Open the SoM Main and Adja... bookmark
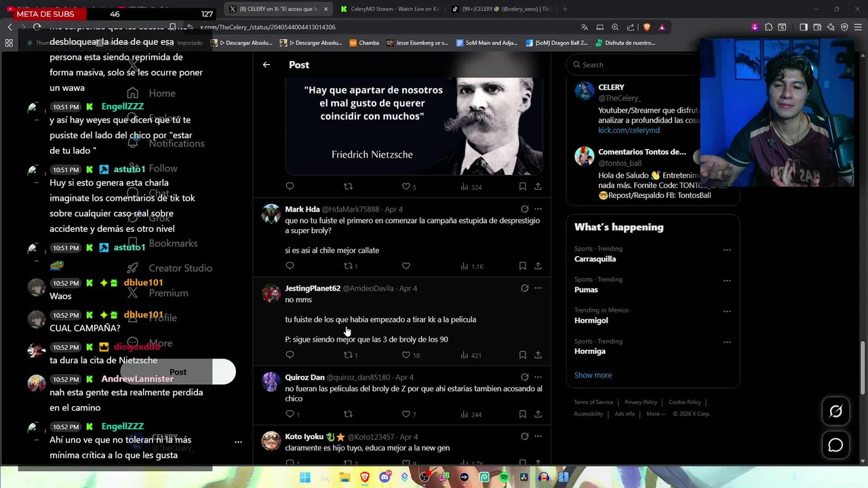Viewport: 868px width, 488px height. pos(486,43)
